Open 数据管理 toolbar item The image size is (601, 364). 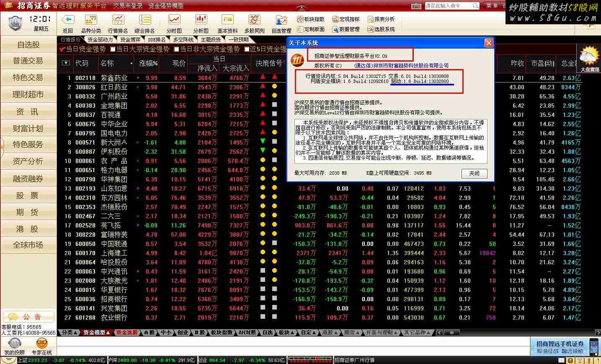click(346, 29)
